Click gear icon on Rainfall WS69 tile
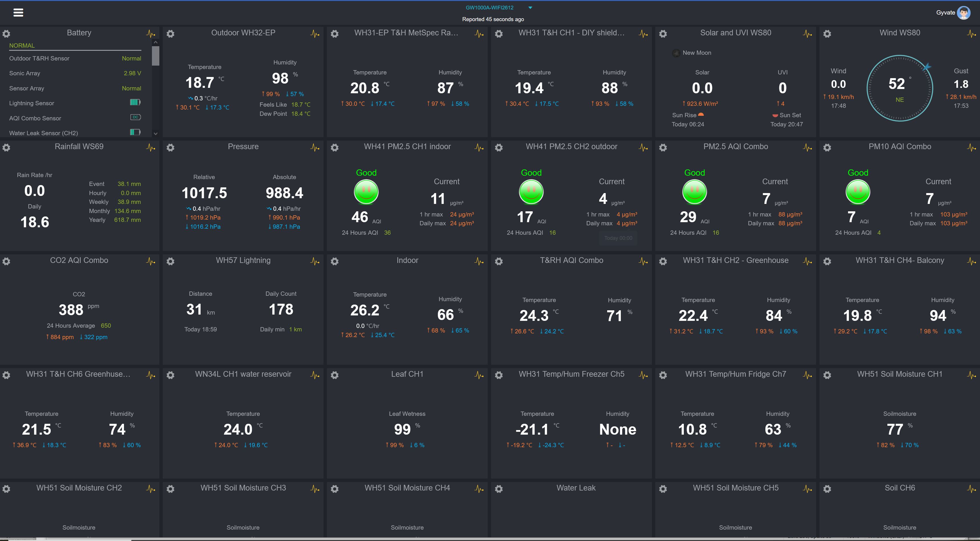This screenshot has height=541, width=980. click(7, 147)
